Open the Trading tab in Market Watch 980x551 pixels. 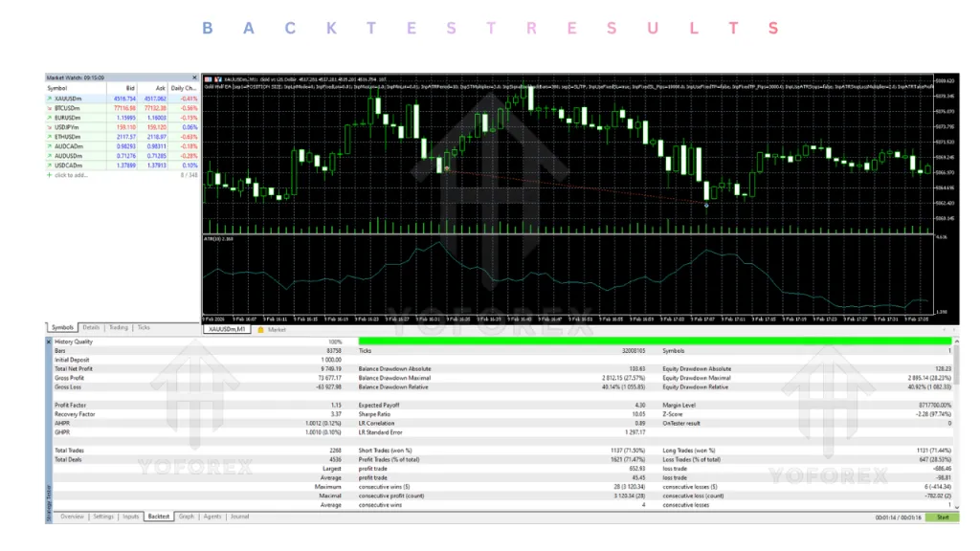click(118, 327)
